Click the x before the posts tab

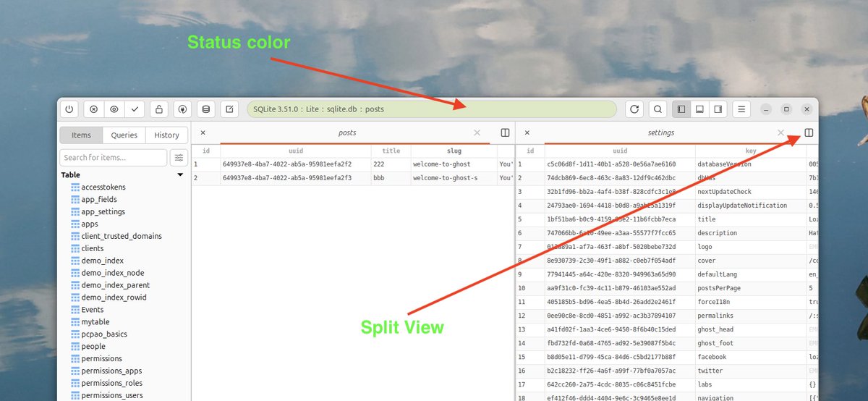[203, 132]
